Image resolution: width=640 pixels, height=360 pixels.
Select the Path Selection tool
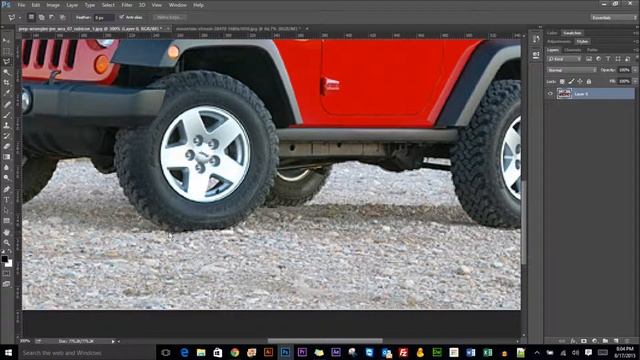pyautogui.click(x=7, y=211)
